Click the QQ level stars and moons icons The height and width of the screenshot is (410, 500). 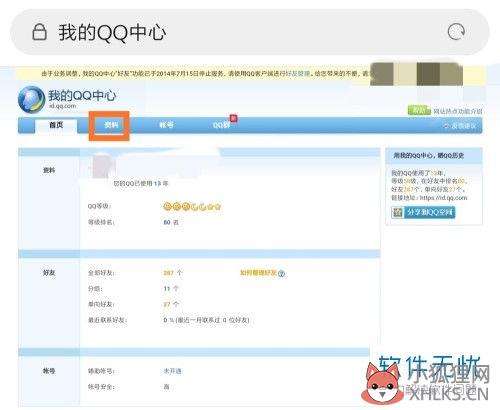192,207
